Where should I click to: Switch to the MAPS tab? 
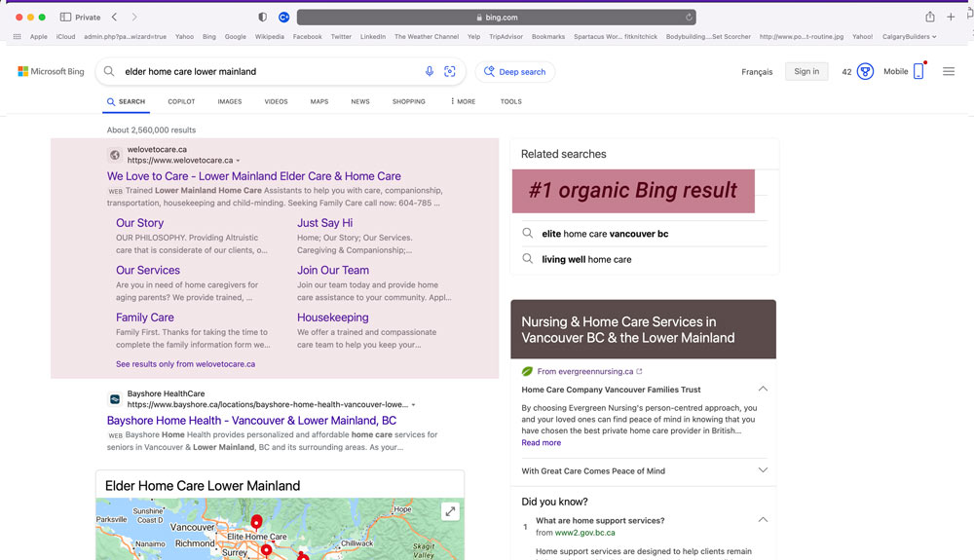click(x=319, y=102)
